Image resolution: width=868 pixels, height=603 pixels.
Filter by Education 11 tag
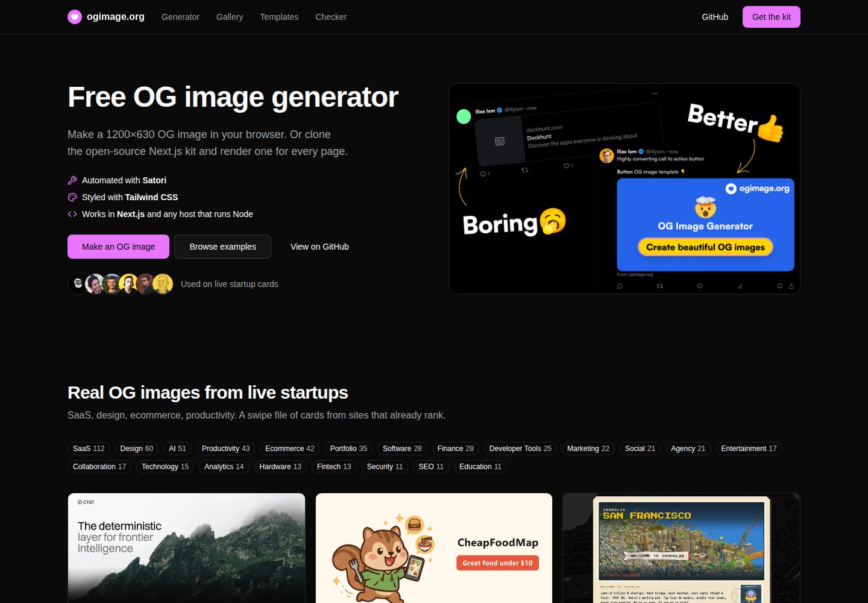tap(480, 467)
